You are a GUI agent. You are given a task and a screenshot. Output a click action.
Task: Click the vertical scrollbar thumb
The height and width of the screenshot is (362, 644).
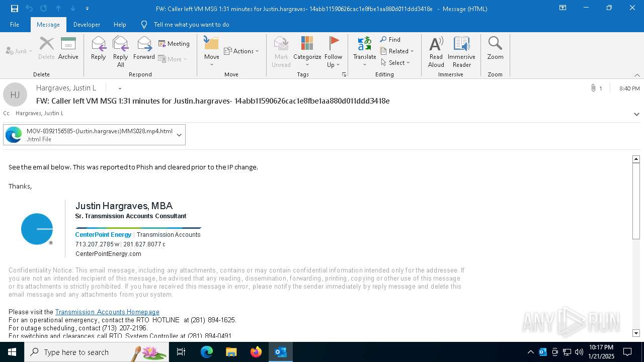tap(636, 201)
